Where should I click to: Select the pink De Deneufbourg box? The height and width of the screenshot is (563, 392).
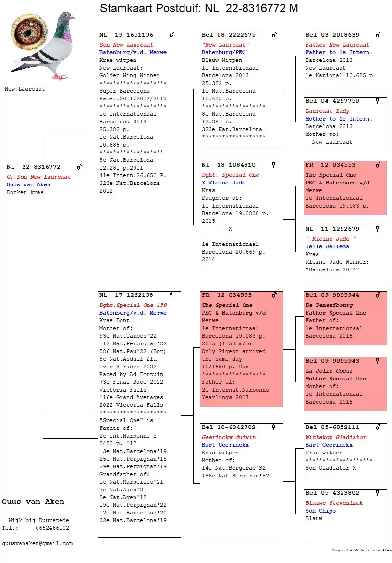(345, 318)
